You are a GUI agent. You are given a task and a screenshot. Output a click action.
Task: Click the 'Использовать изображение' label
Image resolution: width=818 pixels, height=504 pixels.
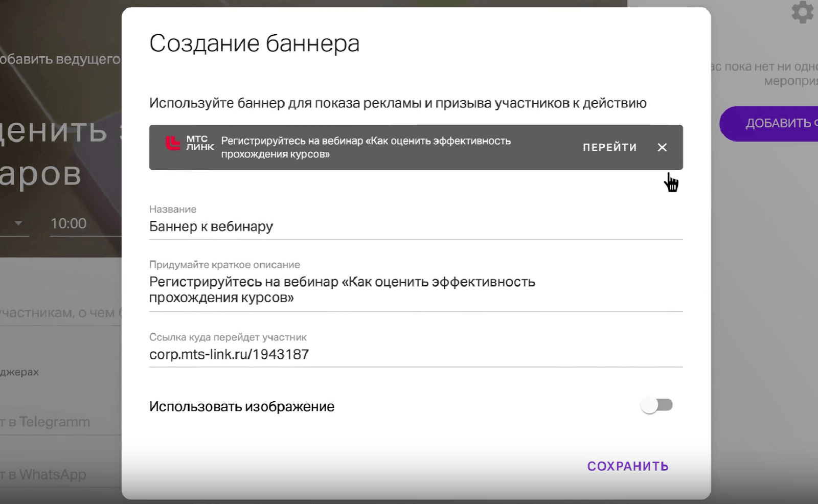click(242, 407)
